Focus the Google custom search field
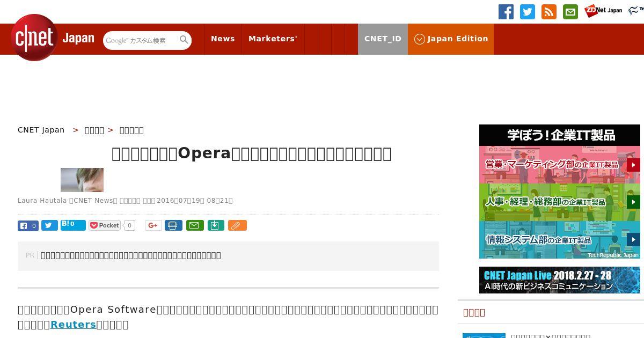 (141, 40)
